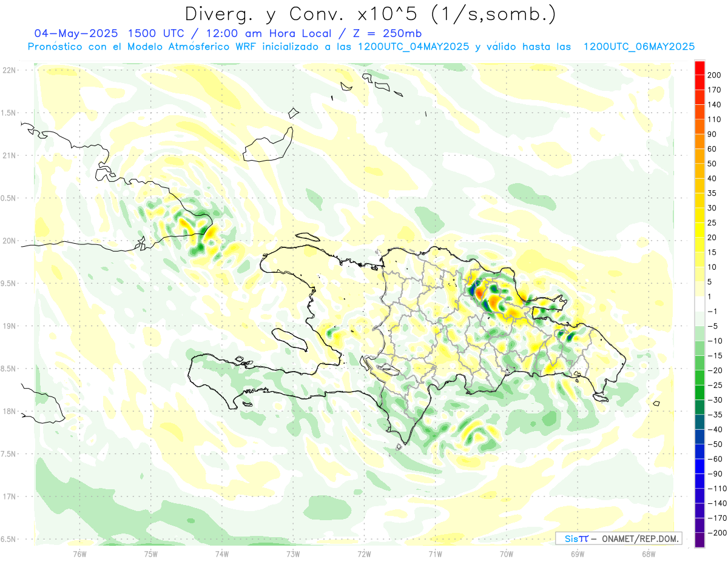Click the "-50" color bar label
Viewport: 728px width, 562px height.
pyautogui.click(x=714, y=444)
